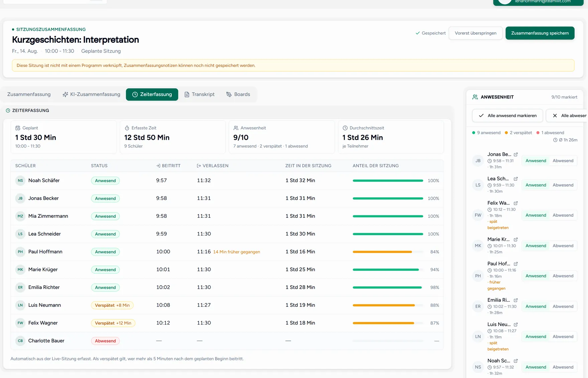
Task: Set Lea Sch... to Abwesend
Action: coord(563,185)
